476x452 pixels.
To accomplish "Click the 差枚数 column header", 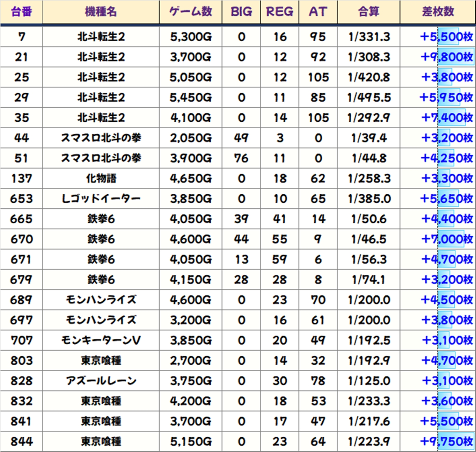I will point(438,12).
